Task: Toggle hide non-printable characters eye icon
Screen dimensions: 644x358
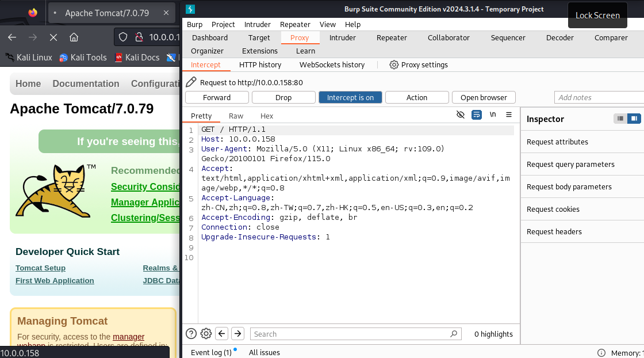Action: (461, 115)
